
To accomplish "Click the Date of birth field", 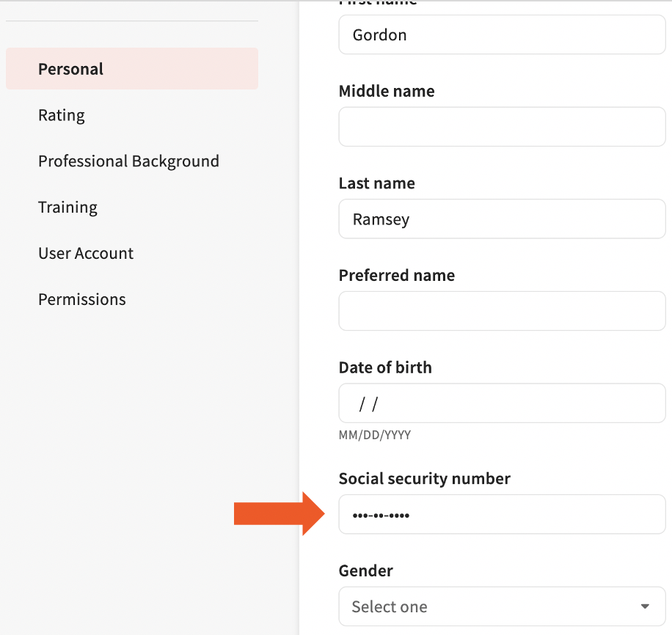I will tap(502, 403).
